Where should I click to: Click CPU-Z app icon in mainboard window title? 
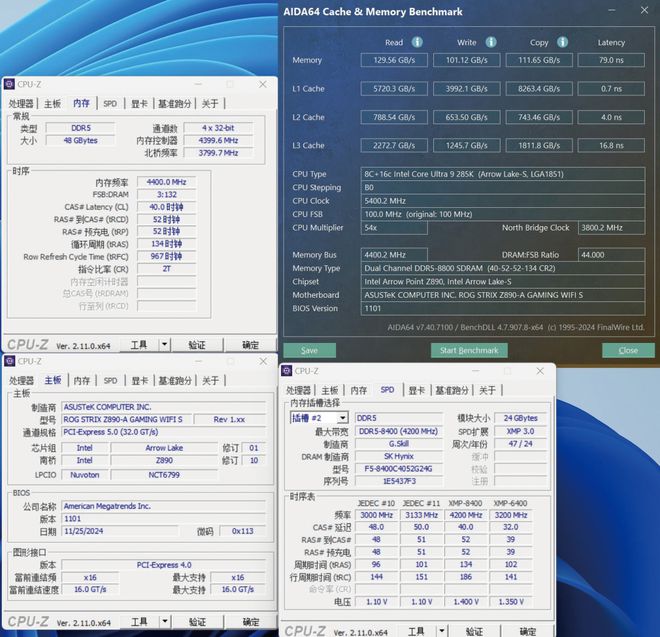click(x=9, y=361)
